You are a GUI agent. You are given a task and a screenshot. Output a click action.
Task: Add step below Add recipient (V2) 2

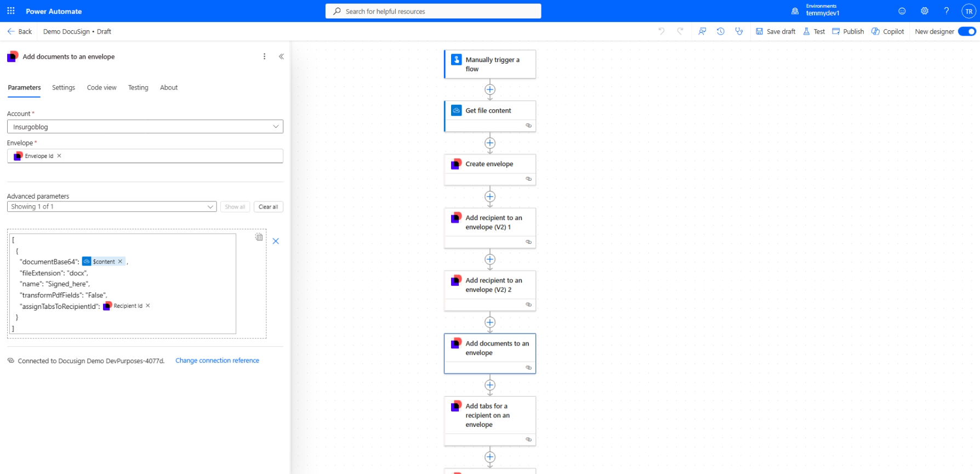coord(490,322)
